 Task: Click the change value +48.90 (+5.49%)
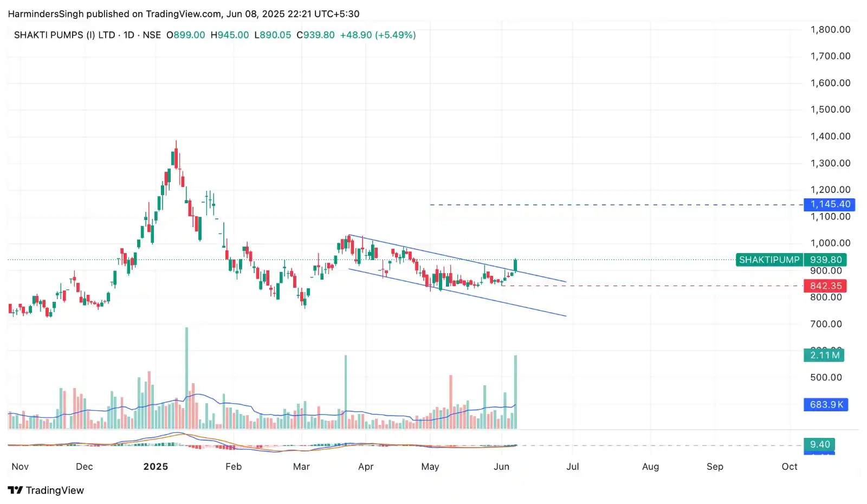click(378, 35)
